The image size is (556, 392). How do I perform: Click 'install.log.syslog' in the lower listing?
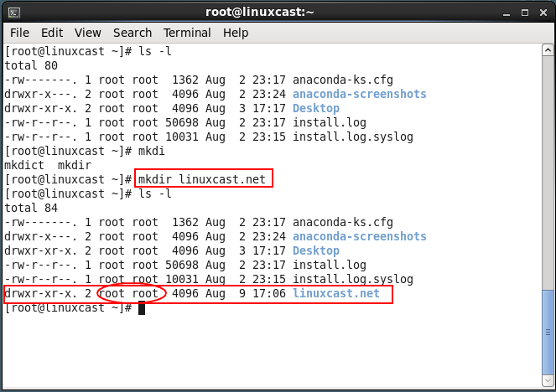click(x=353, y=279)
